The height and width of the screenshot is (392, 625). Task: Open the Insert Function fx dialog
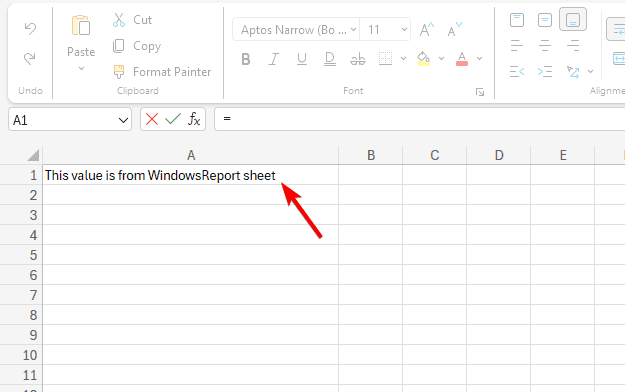(194, 119)
